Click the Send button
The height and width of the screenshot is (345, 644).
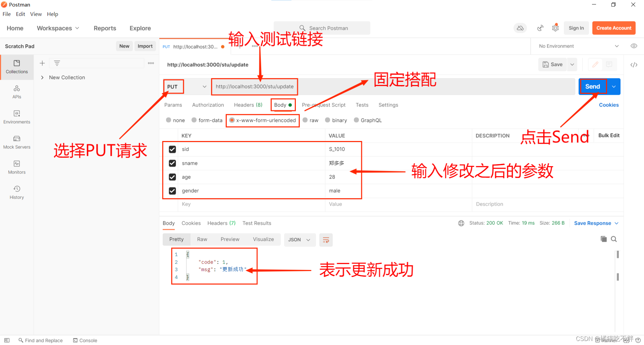point(593,86)
